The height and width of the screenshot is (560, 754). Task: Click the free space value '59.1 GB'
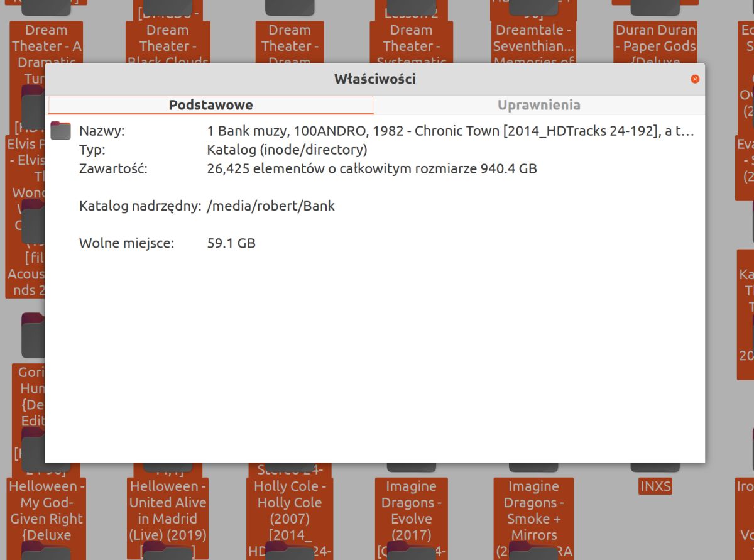[231, 243]
